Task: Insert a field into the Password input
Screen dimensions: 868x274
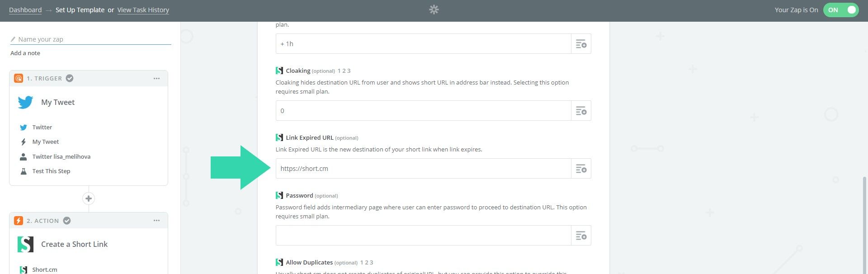Action: coord(581,236)
